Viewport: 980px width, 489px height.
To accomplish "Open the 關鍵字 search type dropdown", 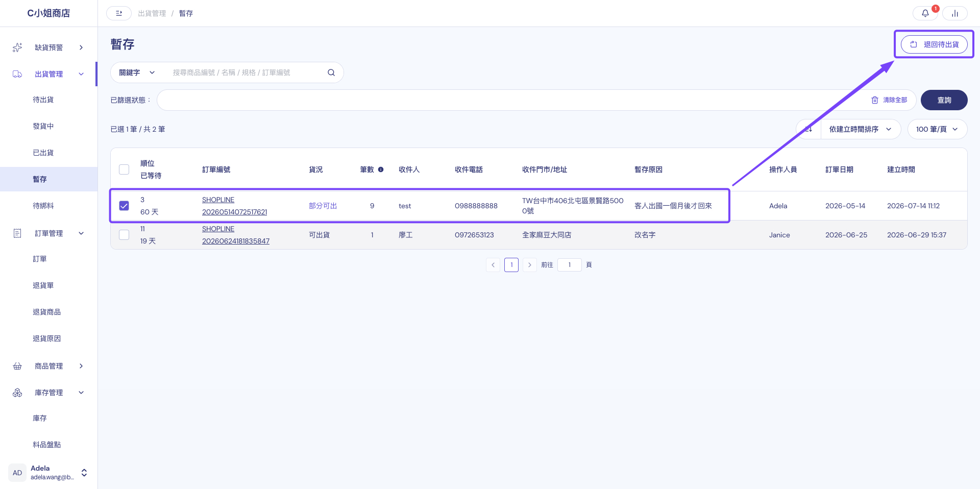I will point(137,72).
